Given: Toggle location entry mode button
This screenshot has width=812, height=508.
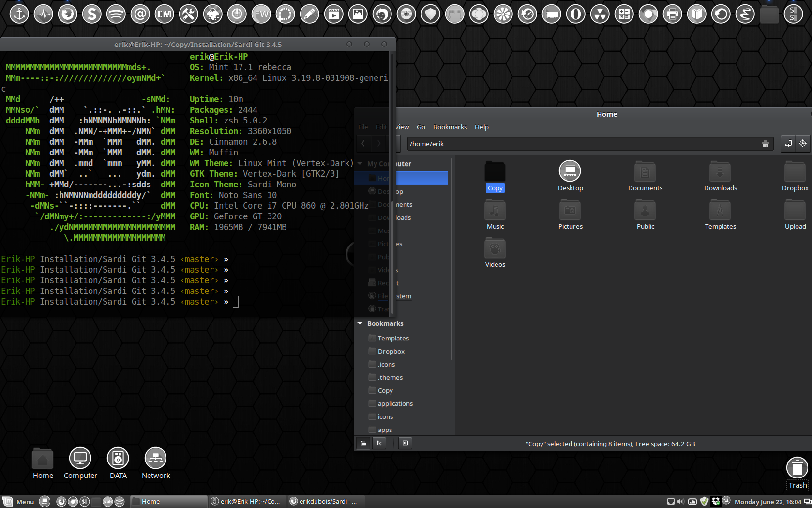Looking at the screenshot, I should [x=788, y=143].
